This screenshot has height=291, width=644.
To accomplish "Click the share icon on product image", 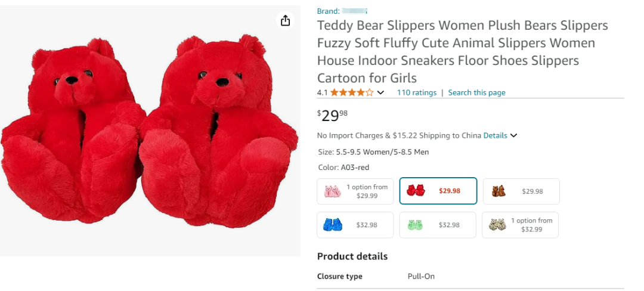I will (x=286, y=20).
